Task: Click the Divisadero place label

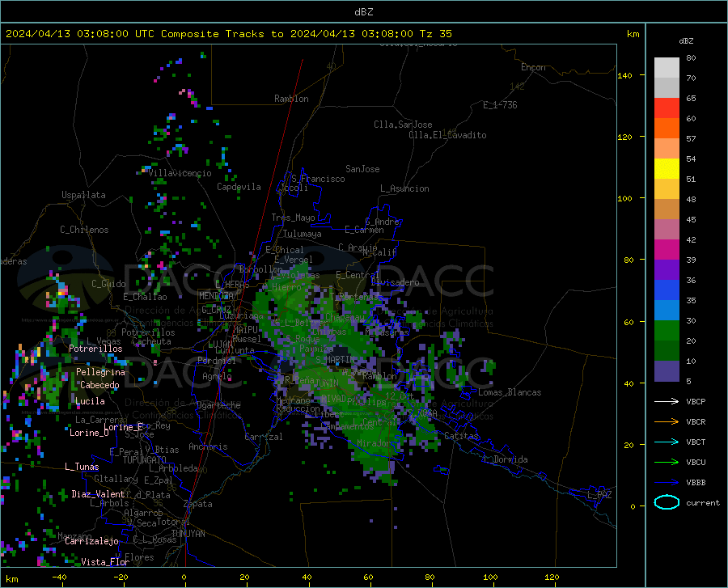Action: click(x=395, y=282)
